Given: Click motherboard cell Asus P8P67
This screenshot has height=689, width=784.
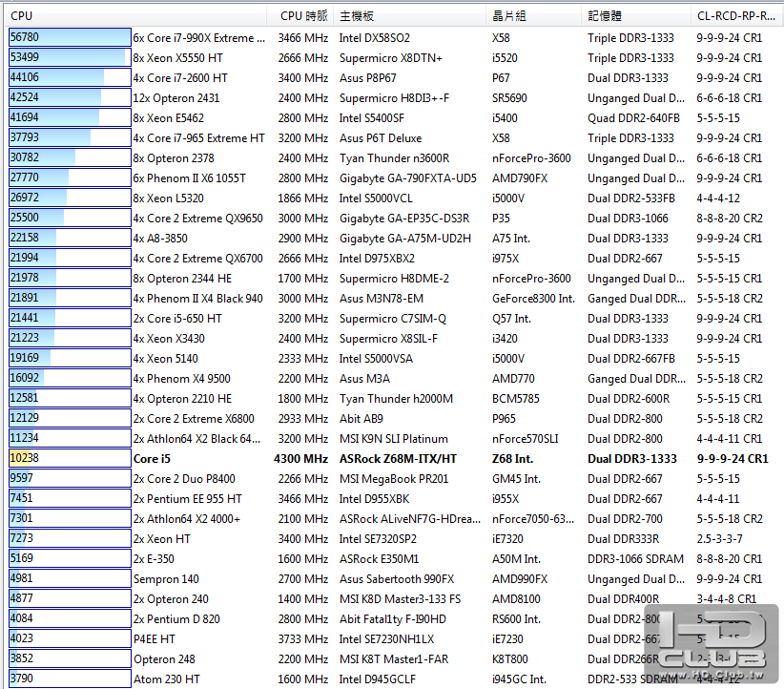Looking at the screenshot, I should [x=367, y=78].
